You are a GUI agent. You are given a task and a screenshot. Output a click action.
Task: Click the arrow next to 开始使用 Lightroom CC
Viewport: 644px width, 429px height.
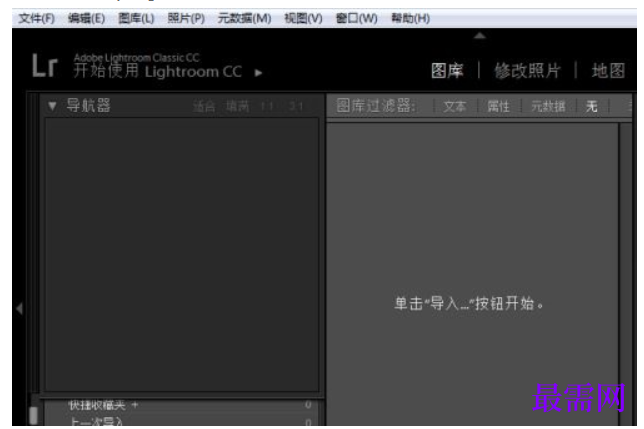click(x=258, y=73)
